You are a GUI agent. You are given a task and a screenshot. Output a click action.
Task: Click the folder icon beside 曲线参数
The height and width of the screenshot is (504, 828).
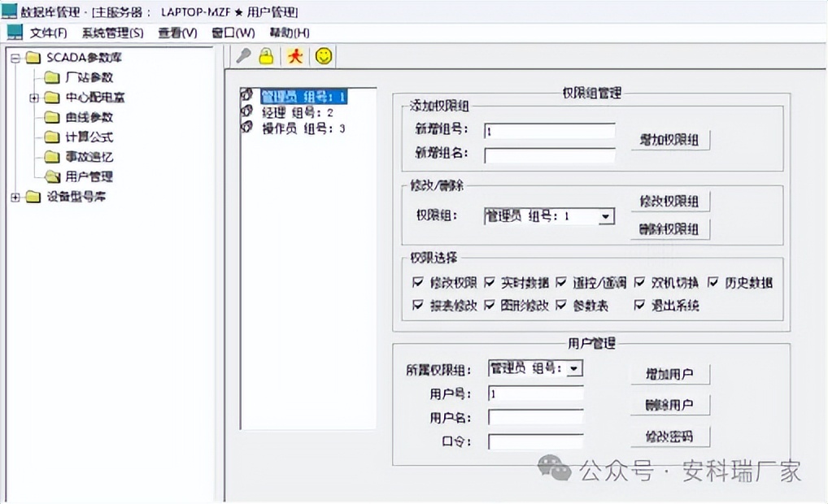(52, 117)
